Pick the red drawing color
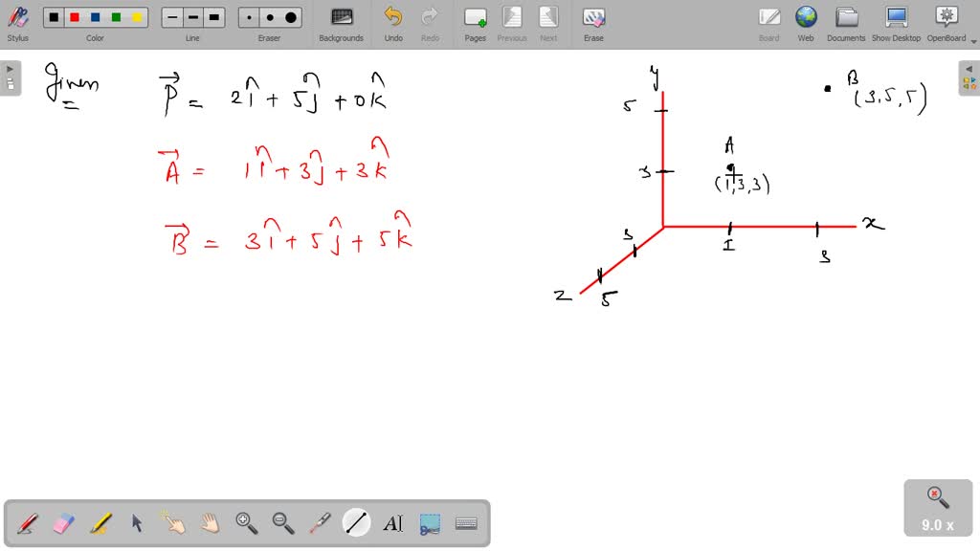Image resolution: width=980 pixels, height=551 pixels. pyautogui.click(x=76, y=16)
